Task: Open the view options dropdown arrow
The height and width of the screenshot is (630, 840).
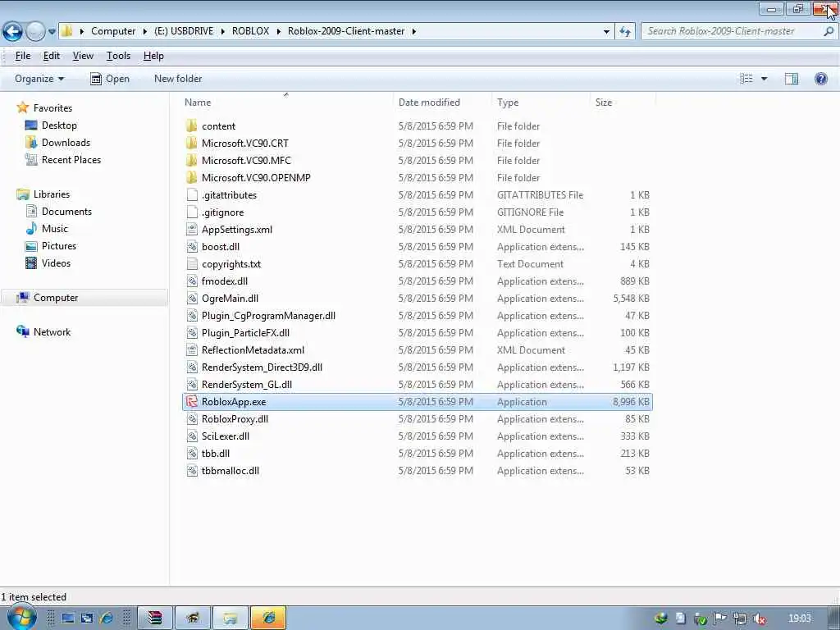Action: click(x=765, y=79)
